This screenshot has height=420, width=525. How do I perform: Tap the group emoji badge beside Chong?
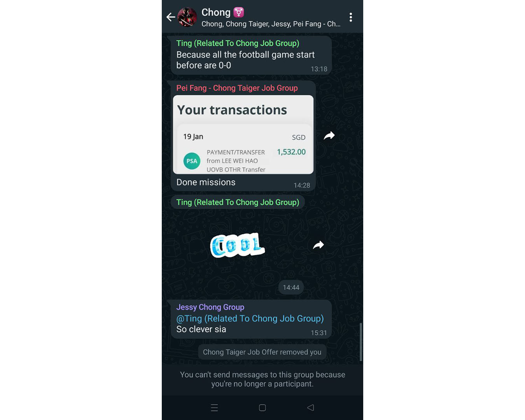pos(239,12)
